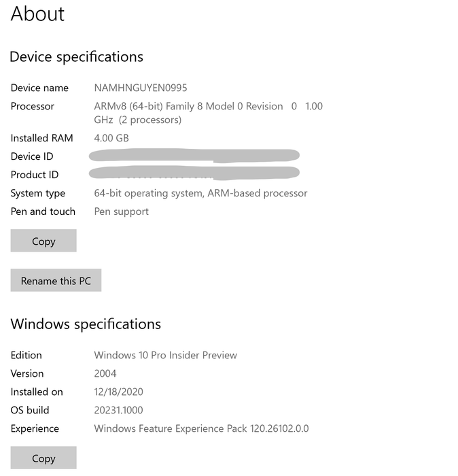This screenshot has width=458, height=476.
Task: Click the Product ID label
Action: coord(35,175)
